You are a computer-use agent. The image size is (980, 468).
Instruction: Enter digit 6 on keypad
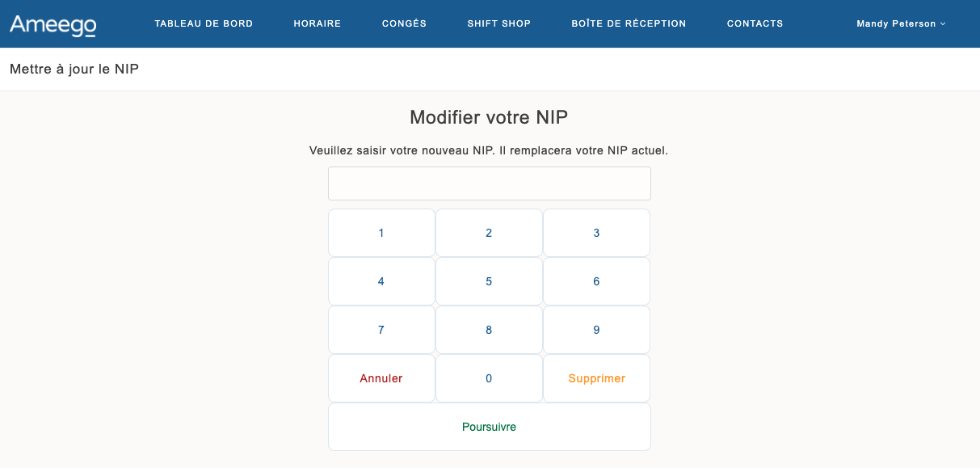tap(596, 281)
